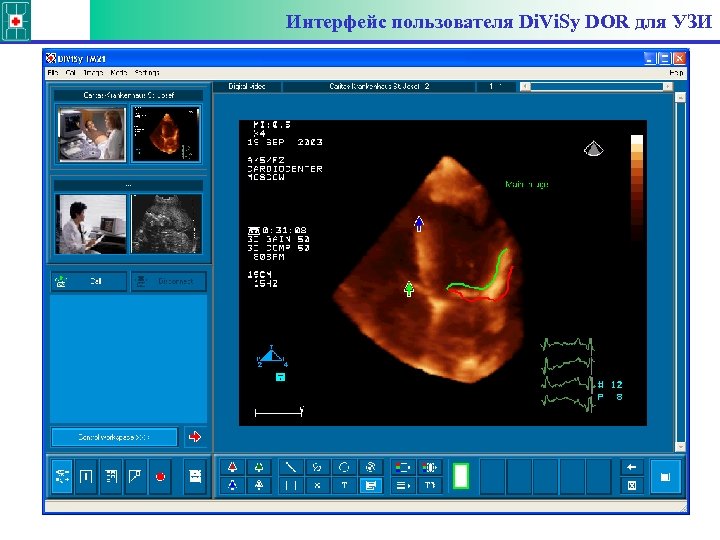Click the orange color scale bar

(x=637, y=187)
